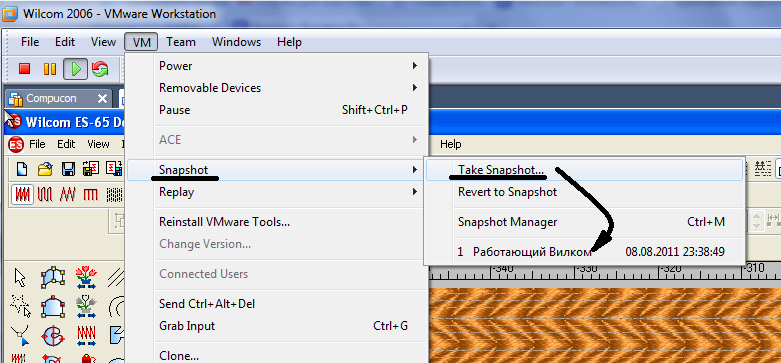Click the zigzag stitch spacing arrows icon
This screenshot has width=781, height=363.
(86, 337)
